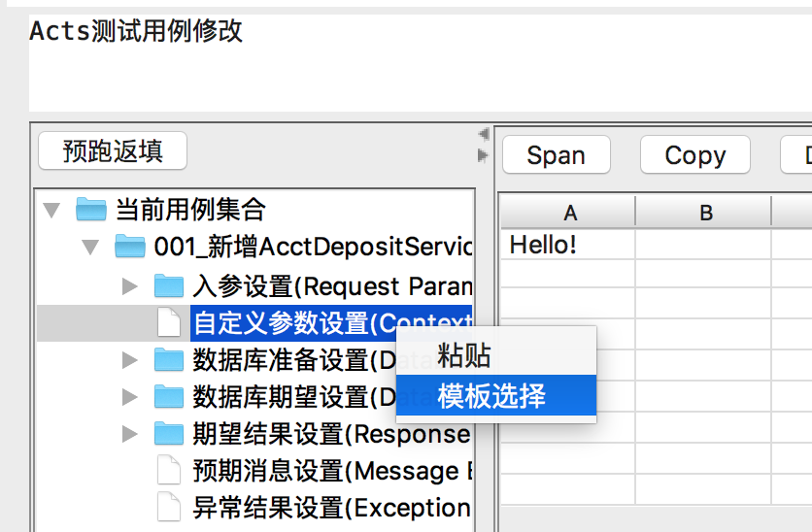Click the right expand arrow on the pane divider
The height and width of the screenshot is (532, 812).
coord(483,154)
